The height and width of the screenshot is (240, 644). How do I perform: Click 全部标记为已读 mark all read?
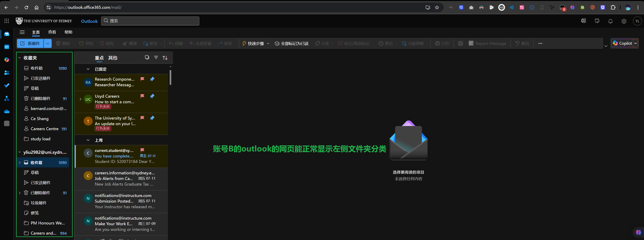(291, 43)
